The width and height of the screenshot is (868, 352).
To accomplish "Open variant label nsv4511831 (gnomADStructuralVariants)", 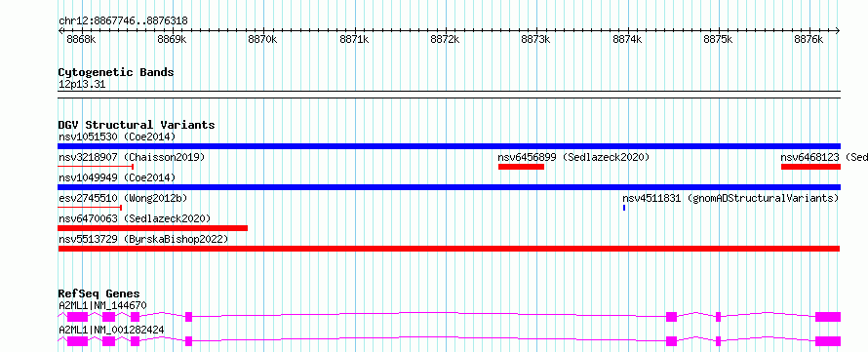I will tap(730, 198).
